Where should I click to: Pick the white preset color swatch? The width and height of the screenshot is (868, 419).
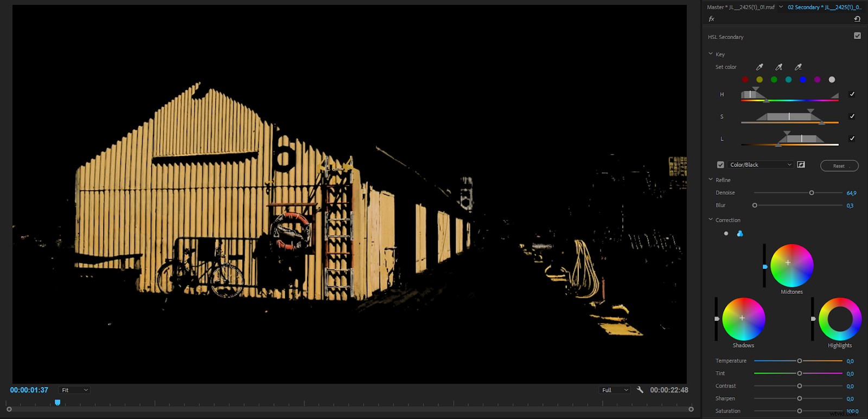coord(832,80)
